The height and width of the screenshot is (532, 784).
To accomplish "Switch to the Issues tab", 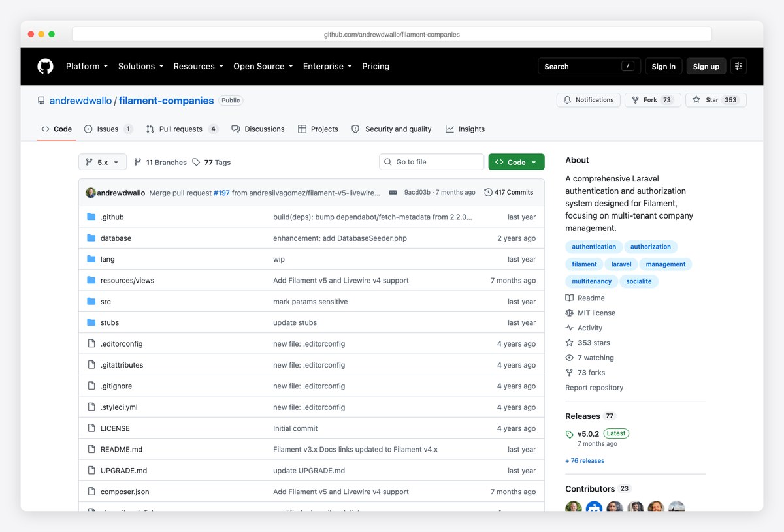I will (x=108, y=129).
